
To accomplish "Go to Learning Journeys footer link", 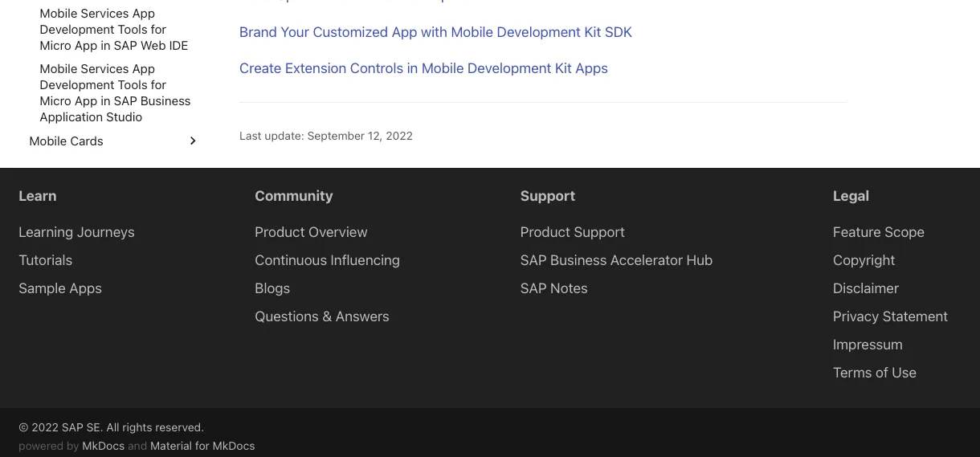I will [x=76, y=232].
